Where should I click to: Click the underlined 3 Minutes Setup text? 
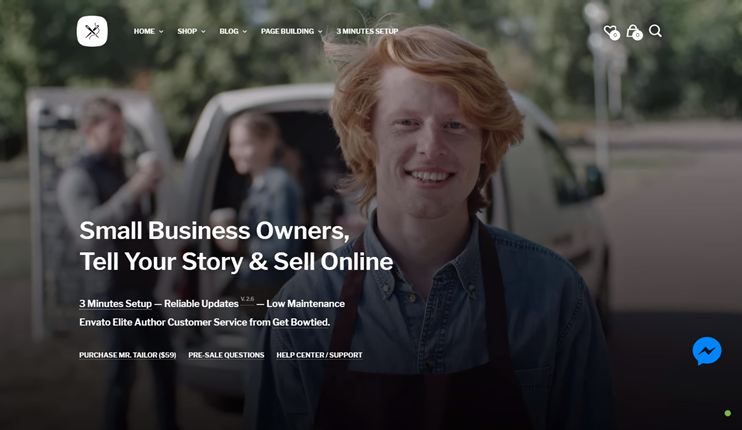pos(115,304)
